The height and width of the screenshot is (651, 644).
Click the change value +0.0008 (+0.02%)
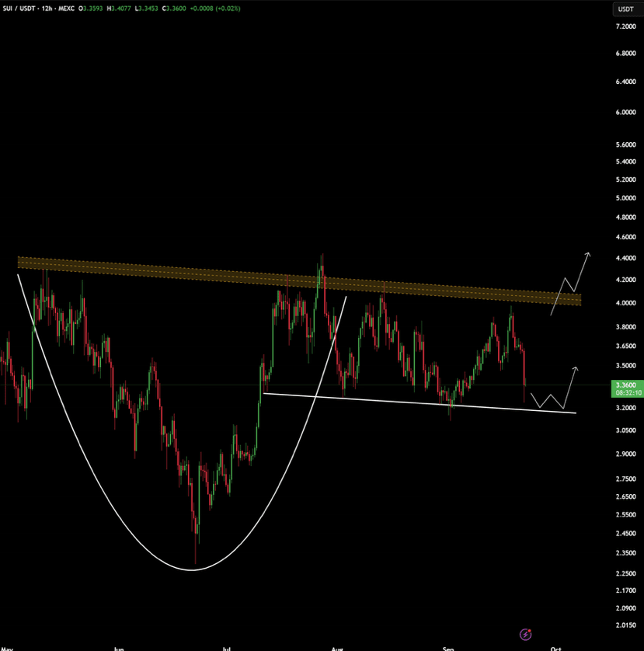215,9
